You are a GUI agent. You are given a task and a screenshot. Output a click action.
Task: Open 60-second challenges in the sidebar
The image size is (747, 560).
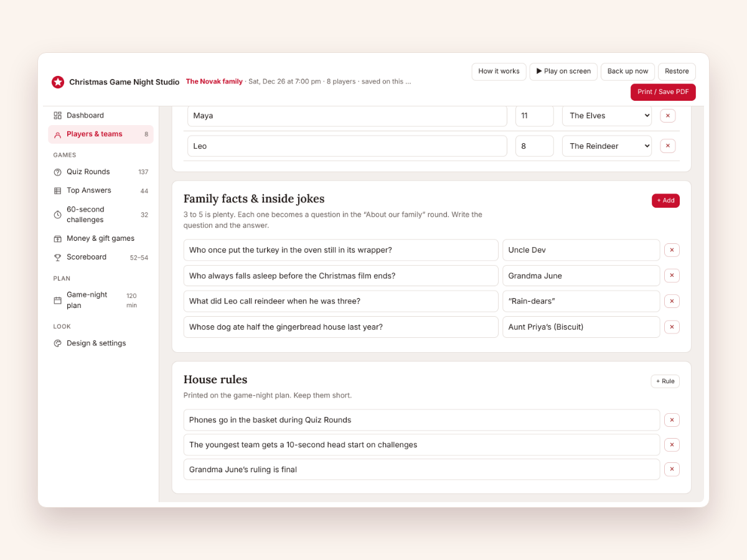[x=101, y=215]
